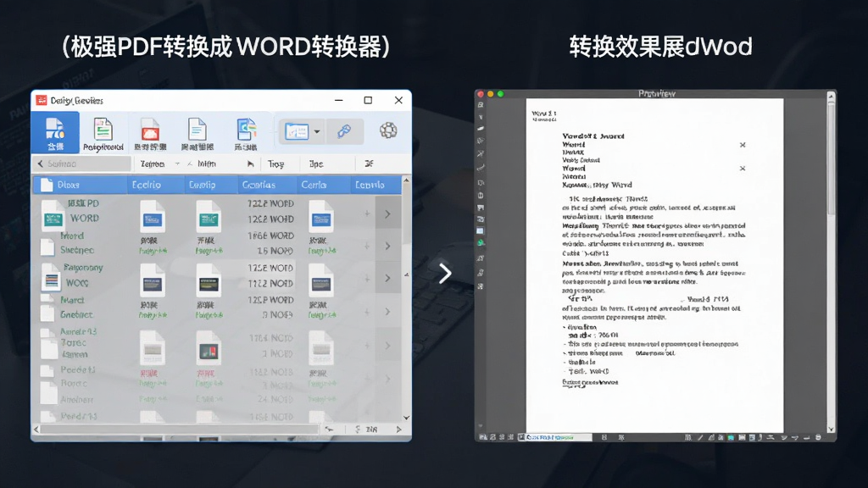Click the Preview window scrollbar down arrow
This screenshot has height=488, width=868.
(x=831, y=429)
